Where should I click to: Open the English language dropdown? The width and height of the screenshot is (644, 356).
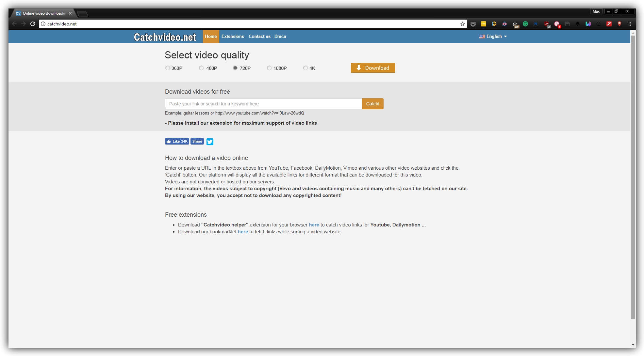(x=494, y=37)
